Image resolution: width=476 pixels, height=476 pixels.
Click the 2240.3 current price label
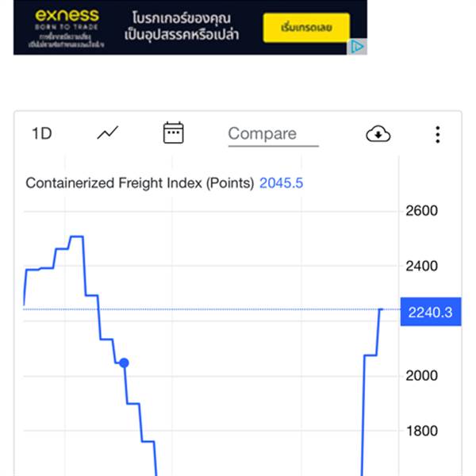(431, 312)
